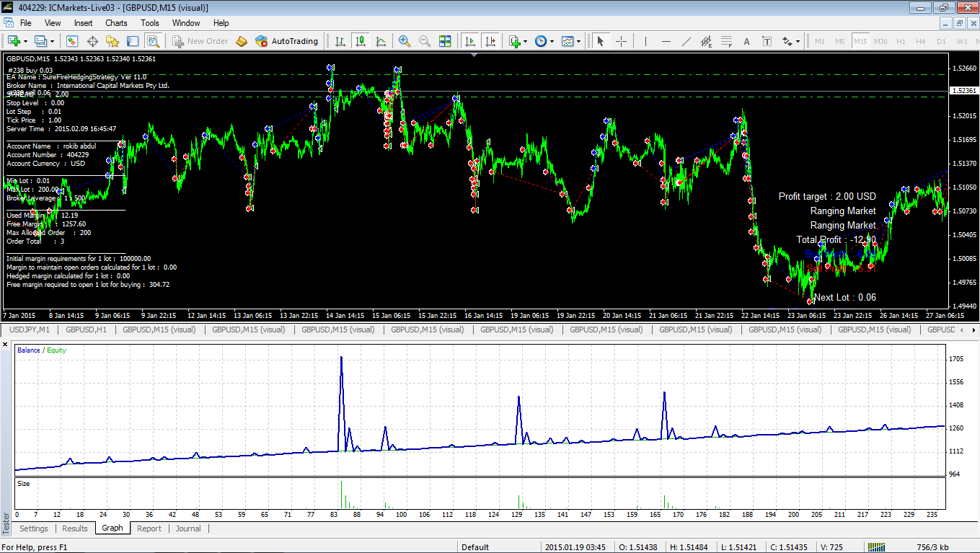Open the Navigator panel star-folder icon
Viewport: 980px width, 553px height.
(x=112, y=41)
